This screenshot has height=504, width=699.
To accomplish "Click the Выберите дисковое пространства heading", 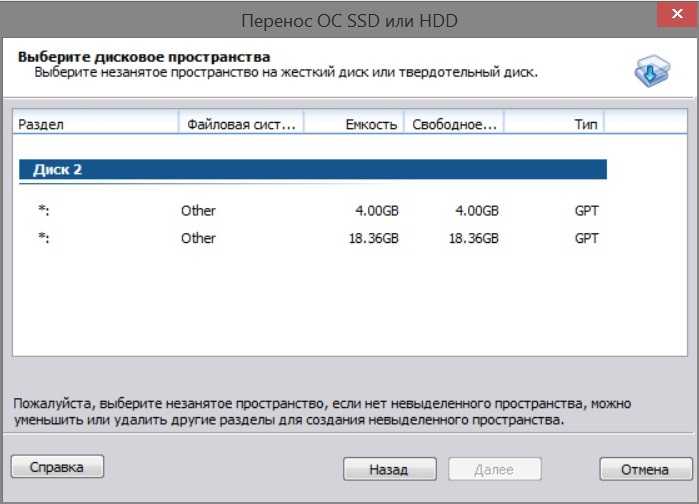I will [144, 57].
